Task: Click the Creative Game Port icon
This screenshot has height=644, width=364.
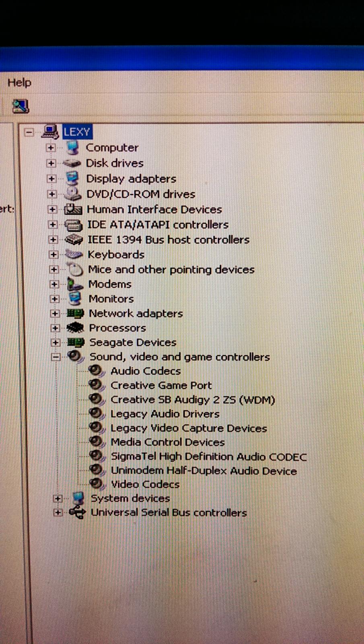Action: click(97, 385)
